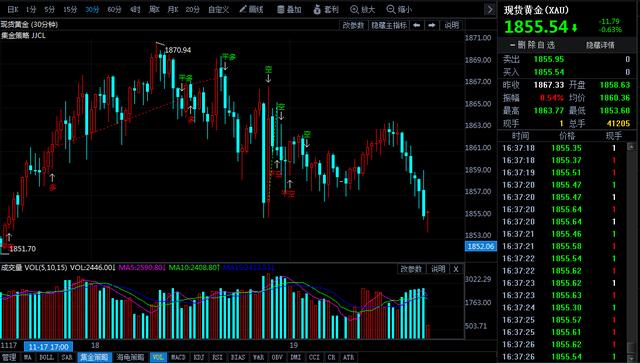Viewport: 640px width, 363px height.
Task: Shift the chart with the left arrow button
Action: pos(416,25)
